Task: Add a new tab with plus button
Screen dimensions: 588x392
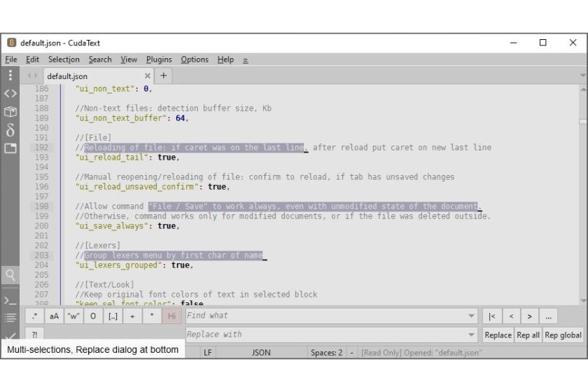Action: coord(164,76)
